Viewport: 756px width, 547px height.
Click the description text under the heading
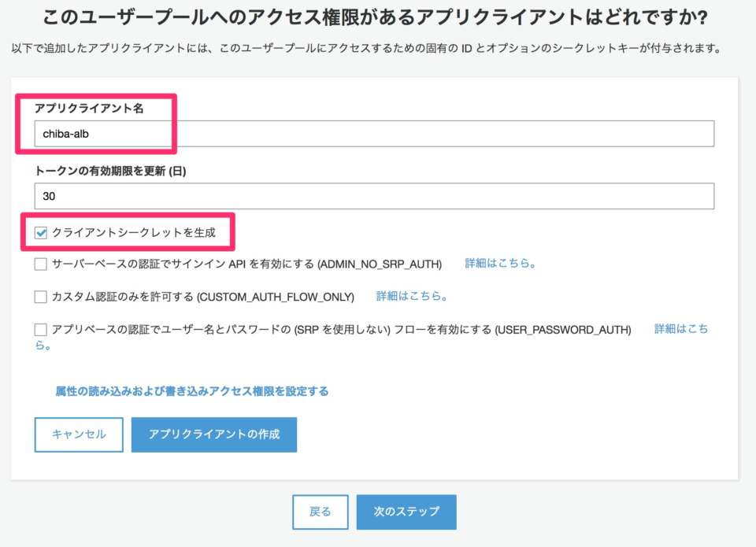tap(368, 48)
